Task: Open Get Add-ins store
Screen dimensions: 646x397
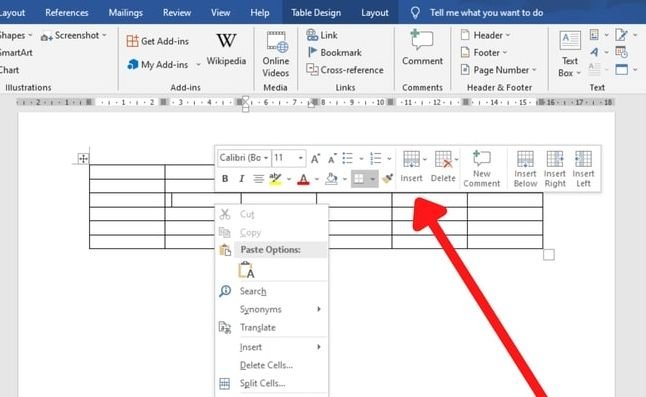Action: pyautogui.click(x=158, y=41)
